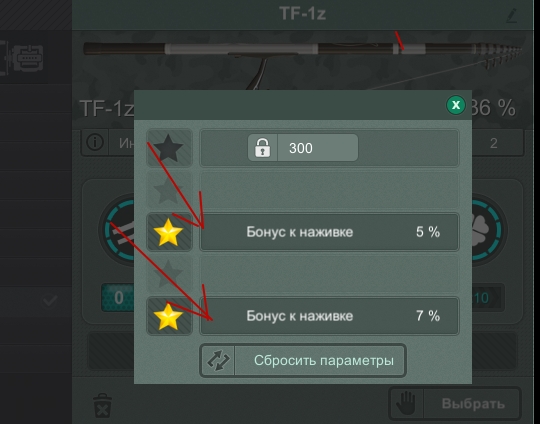Click the reset arrows icon
The image size is (540, 424).
218,360
